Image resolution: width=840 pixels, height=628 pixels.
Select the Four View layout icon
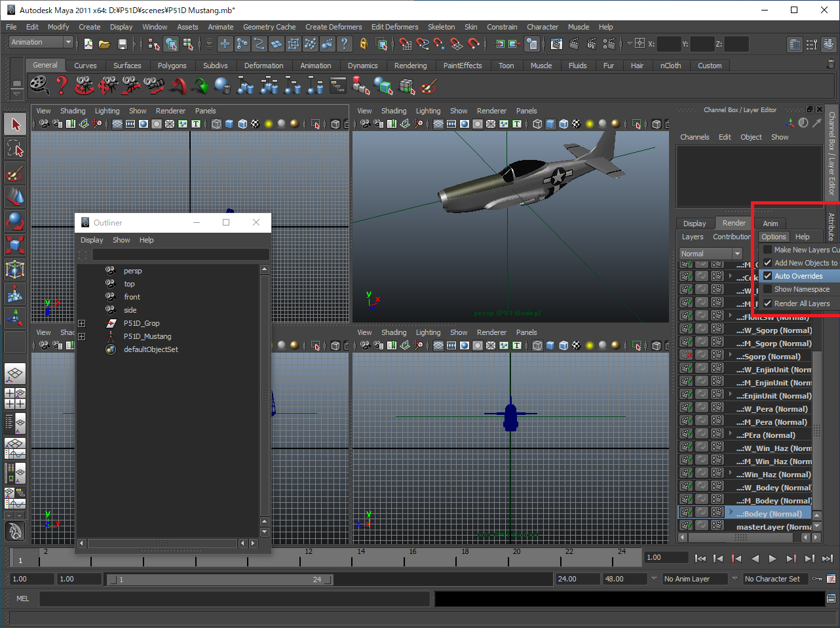pos(15,399)
